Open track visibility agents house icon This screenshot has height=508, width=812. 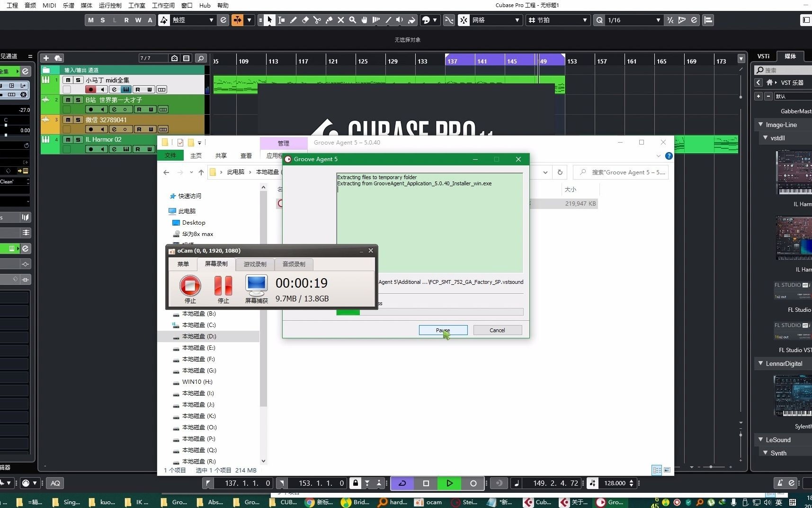[175, 58]
